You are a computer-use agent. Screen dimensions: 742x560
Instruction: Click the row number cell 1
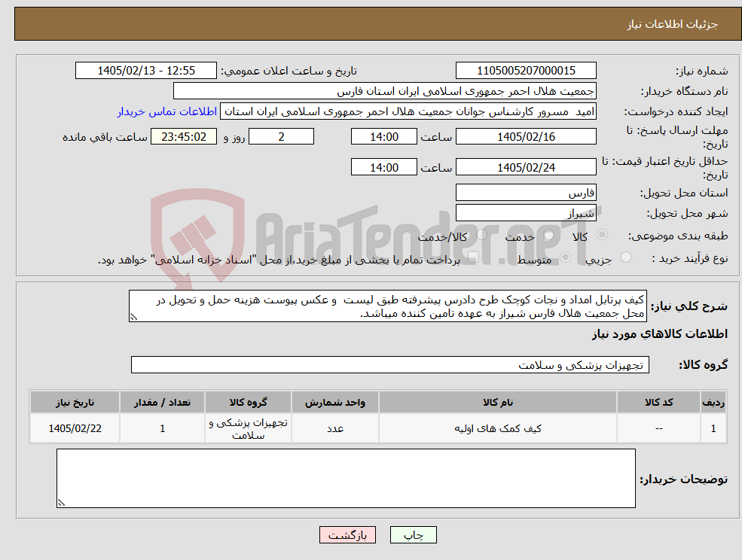click(x=713, y=428)
